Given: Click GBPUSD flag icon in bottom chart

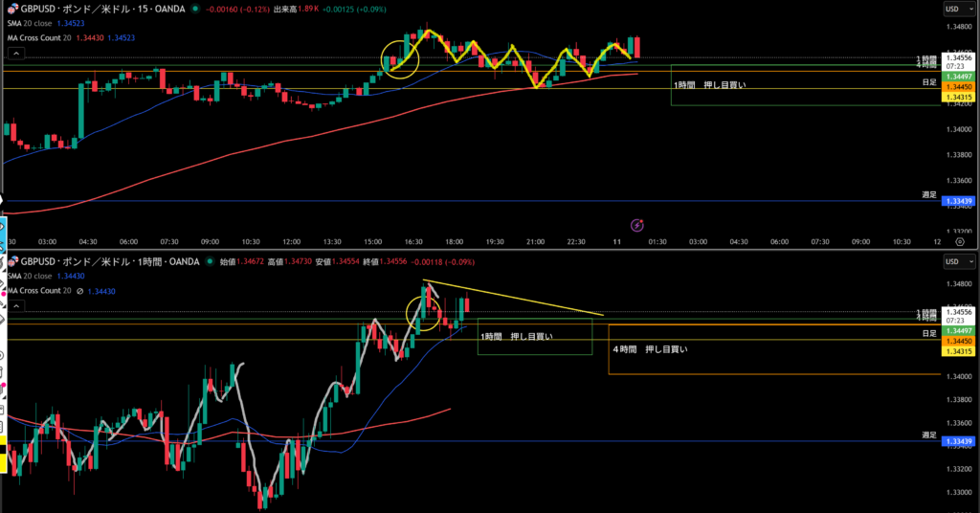Looking at the screenshot, I should pyautogui.click(x=13, y=261).
